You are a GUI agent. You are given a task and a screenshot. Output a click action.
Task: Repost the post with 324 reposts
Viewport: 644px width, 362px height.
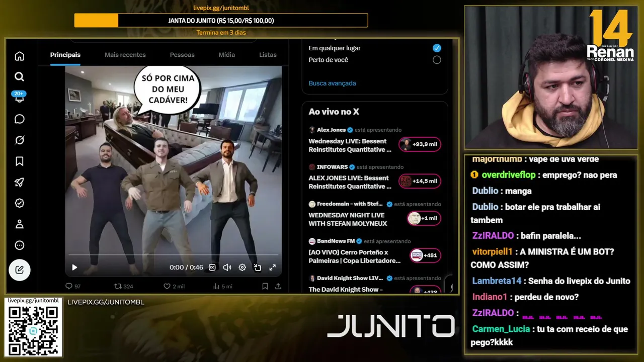point(124,286)
